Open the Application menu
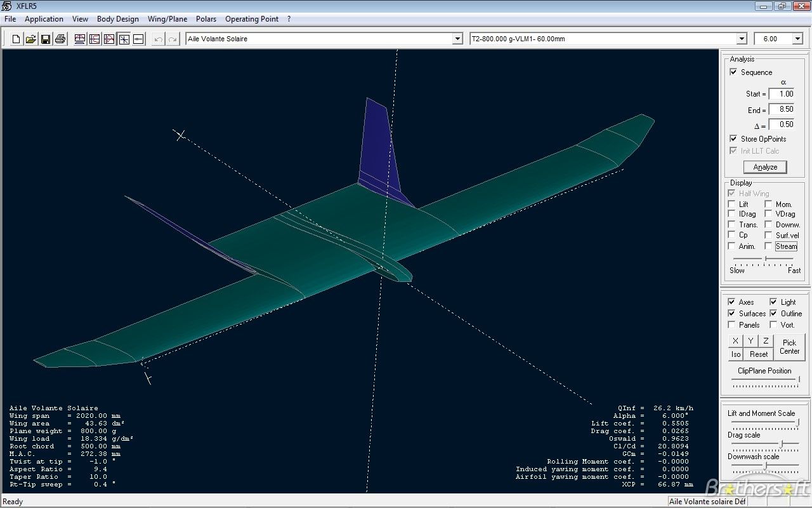This screenshot has height=508, width=812. (44, 19)
